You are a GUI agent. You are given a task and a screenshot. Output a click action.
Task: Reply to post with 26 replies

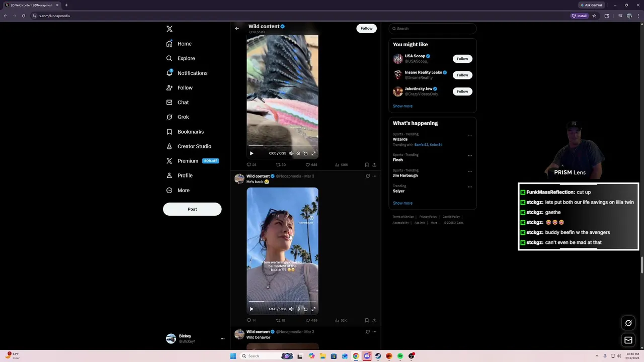click(251, 165)
